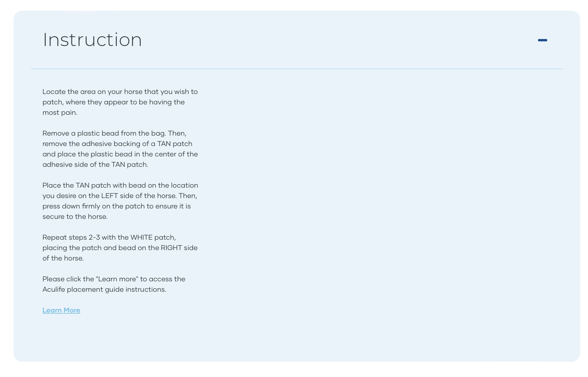Image resolution: width=588 pixels, height=377 pixels.
Task: Click the paragraph starting "Please click the"
Action: tap(114, 284)
